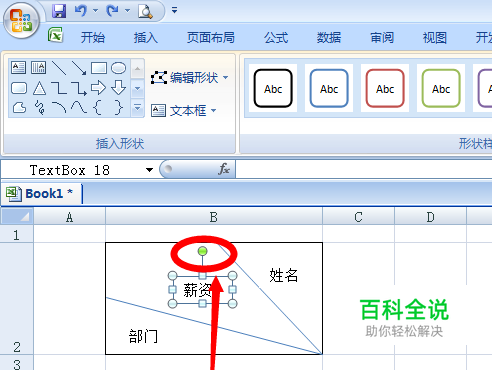Switch to the 页面布局 tab
492x370 pixels.
[x=211, y=38]
